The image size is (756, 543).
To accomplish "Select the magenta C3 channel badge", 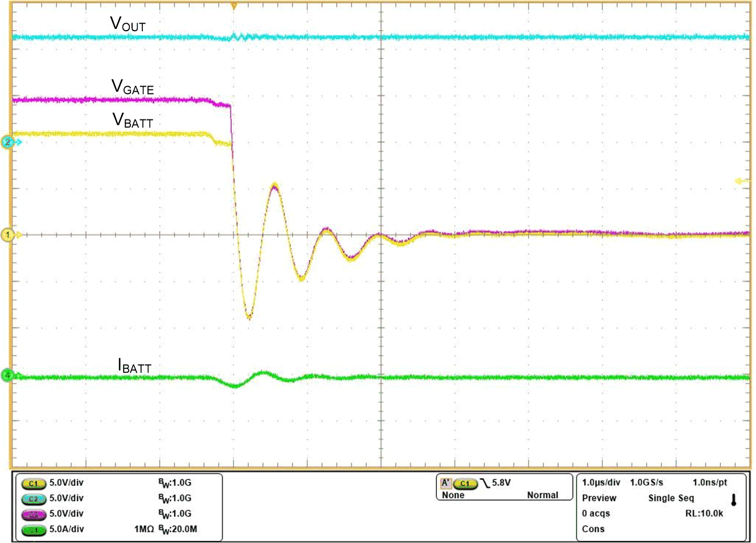I will point(34,514).
